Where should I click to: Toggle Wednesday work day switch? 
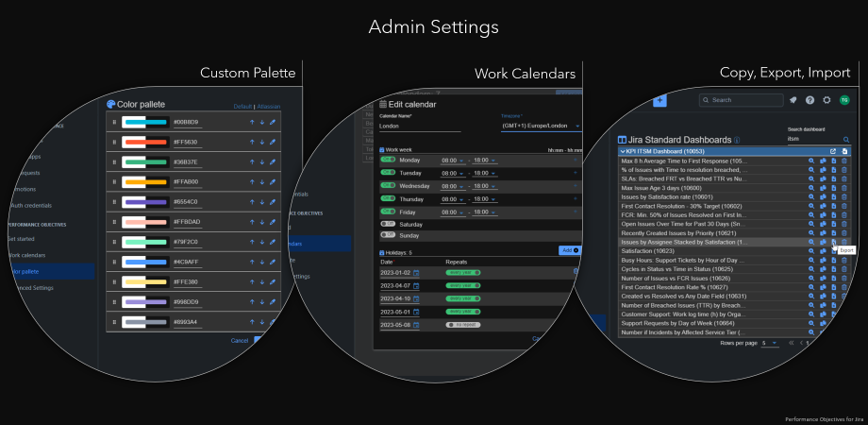[388, 185]
